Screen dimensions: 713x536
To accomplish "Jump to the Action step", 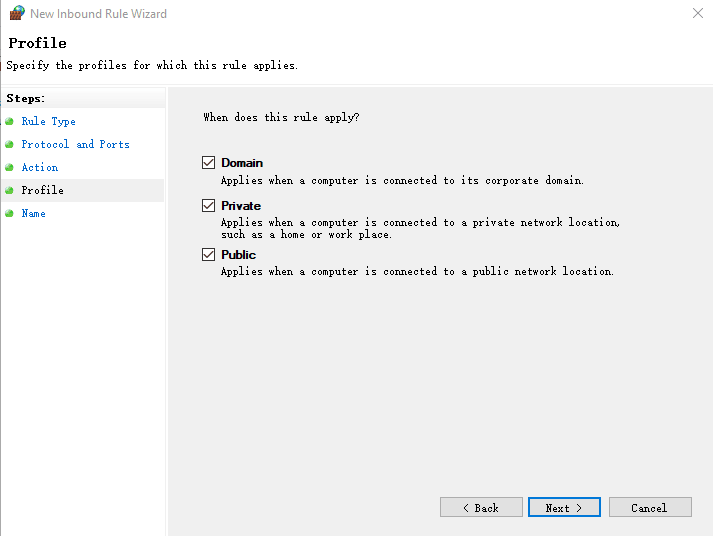I will click(40, 167).
